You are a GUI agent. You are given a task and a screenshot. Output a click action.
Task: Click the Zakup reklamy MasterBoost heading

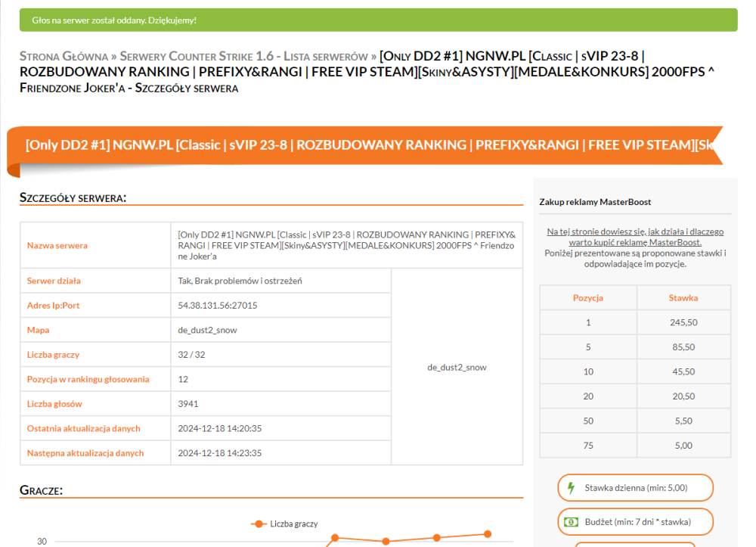595,202
